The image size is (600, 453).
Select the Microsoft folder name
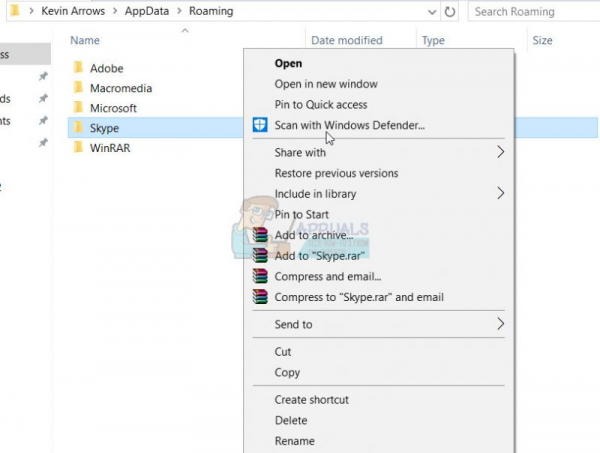pos(113,108)
